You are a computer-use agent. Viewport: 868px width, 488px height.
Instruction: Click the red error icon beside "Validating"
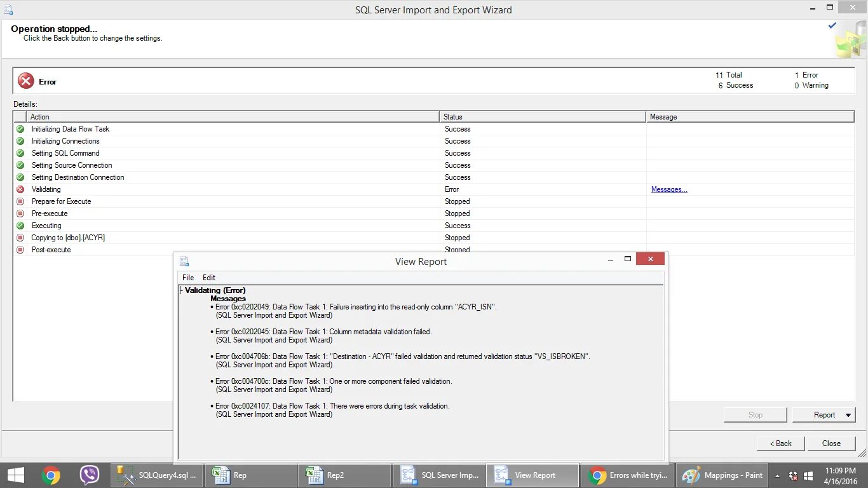click(x=21, y=189)
